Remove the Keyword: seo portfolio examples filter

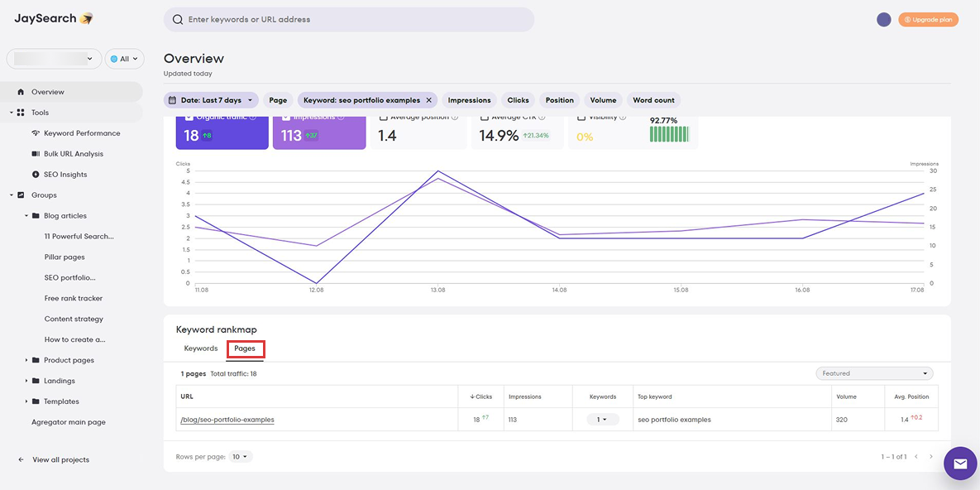[x=428, y=100]
